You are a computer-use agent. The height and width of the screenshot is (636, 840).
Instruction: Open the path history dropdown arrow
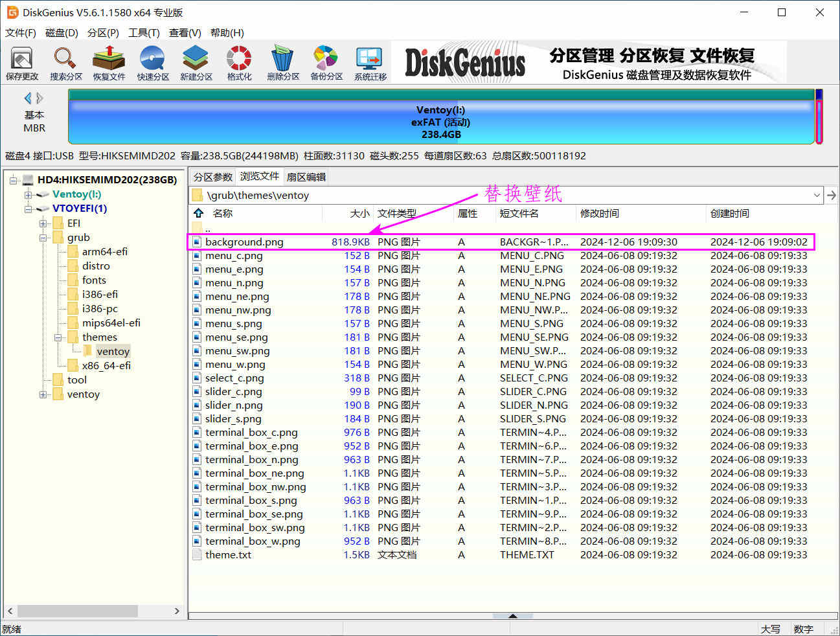point(816,195)
